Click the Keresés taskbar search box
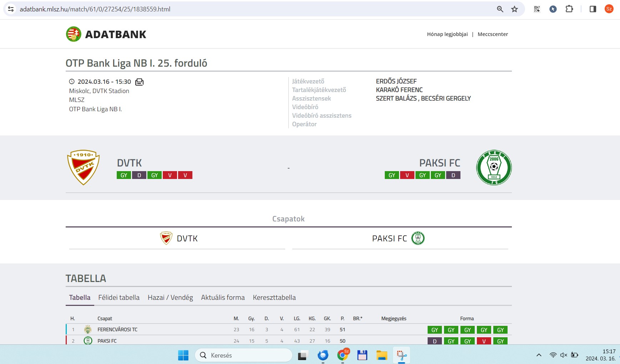The height and width of the screenshot is (364, 620). [x=243, y=355]
